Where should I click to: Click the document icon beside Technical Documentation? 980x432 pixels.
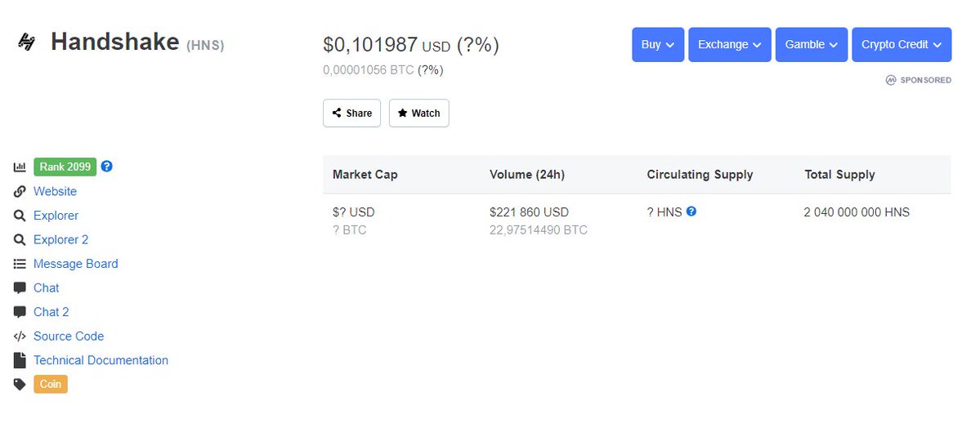point(20,360)
